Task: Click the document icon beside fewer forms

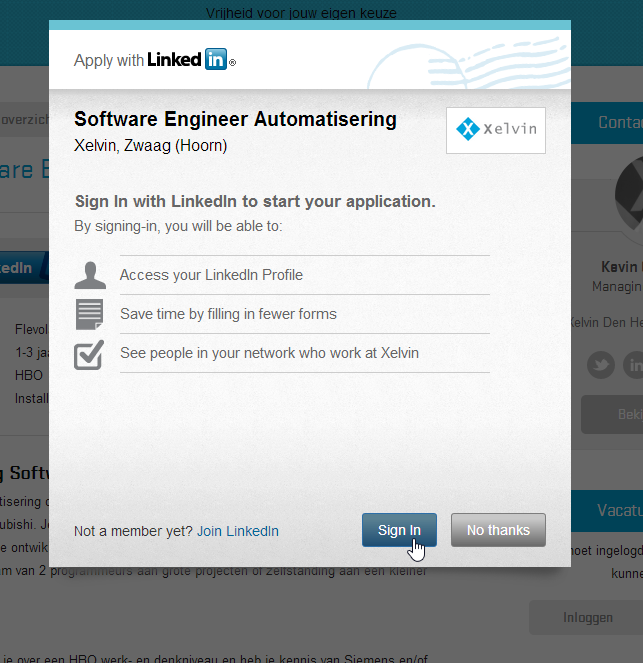Action: coord(90,314)
